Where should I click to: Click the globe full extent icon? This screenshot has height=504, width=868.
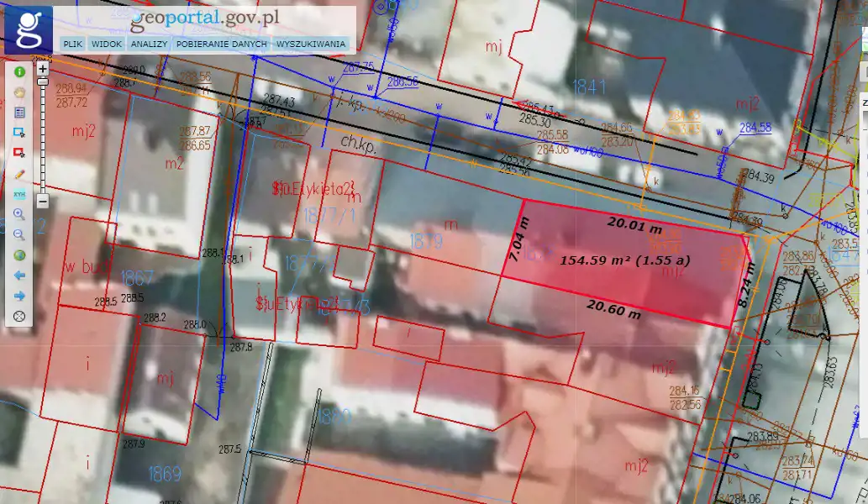(x=19, y=255)
